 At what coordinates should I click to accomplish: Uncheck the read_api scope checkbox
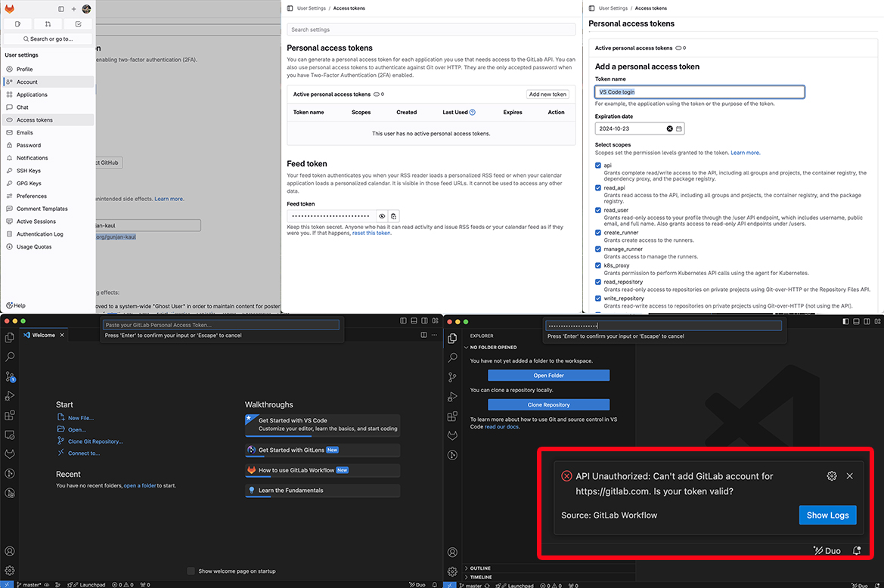point(598,188)
